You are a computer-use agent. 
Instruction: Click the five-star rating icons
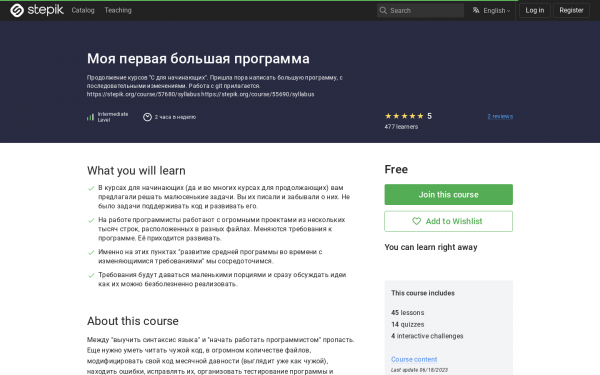404,116
